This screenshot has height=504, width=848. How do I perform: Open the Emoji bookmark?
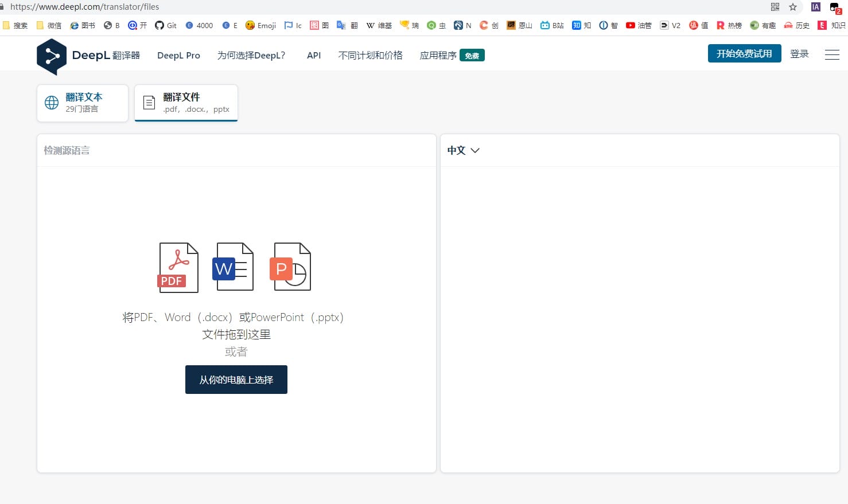260,25
